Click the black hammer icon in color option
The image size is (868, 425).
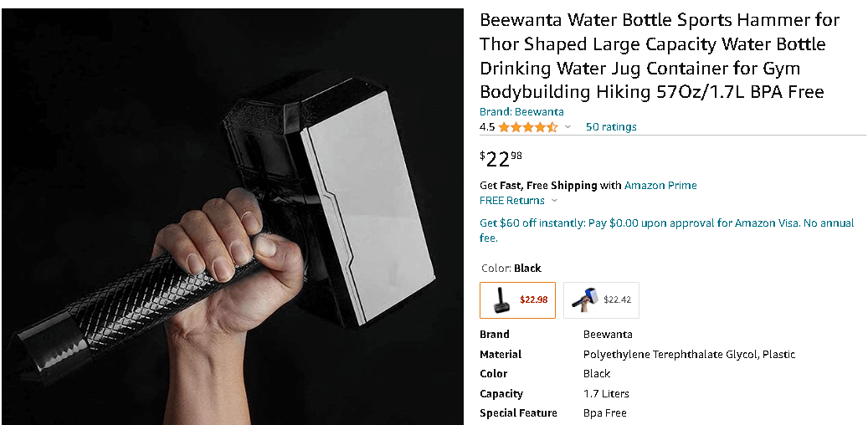click(x=500, y=300)
